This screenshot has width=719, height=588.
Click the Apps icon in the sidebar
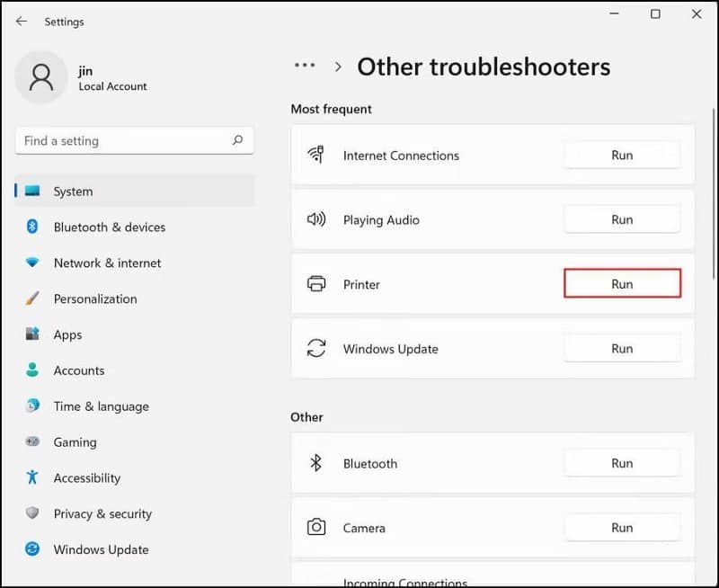point(32,334)
